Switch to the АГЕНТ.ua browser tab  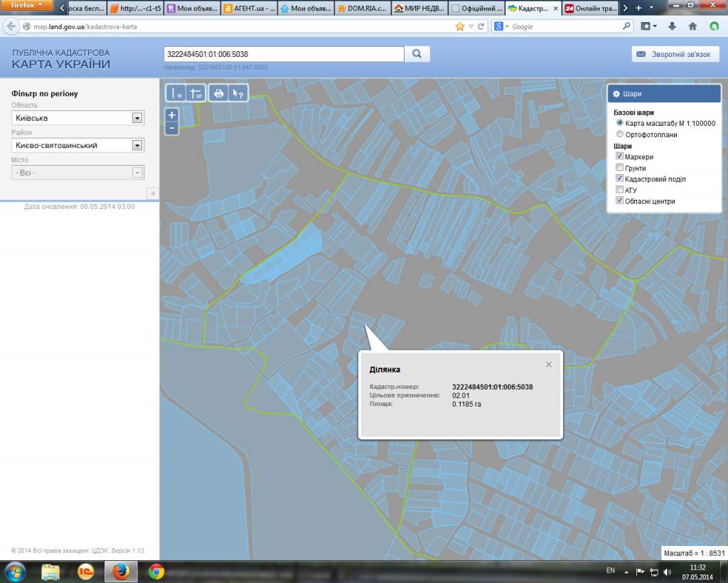[x=248, y=9]
